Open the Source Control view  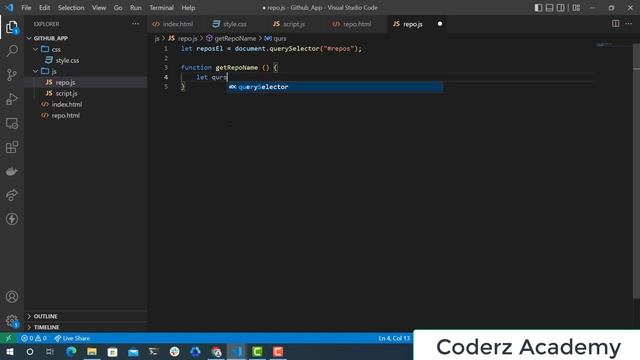tap(12, 75)
